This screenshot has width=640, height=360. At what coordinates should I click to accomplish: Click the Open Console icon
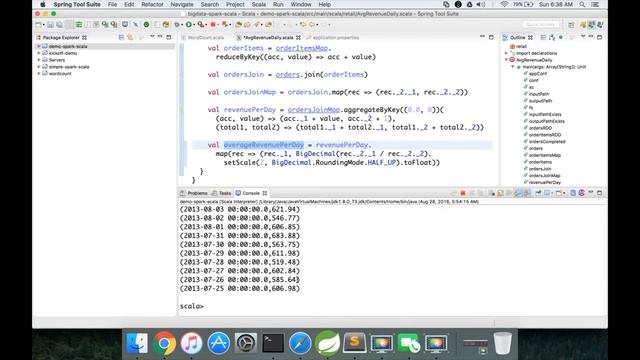(559, 193)
